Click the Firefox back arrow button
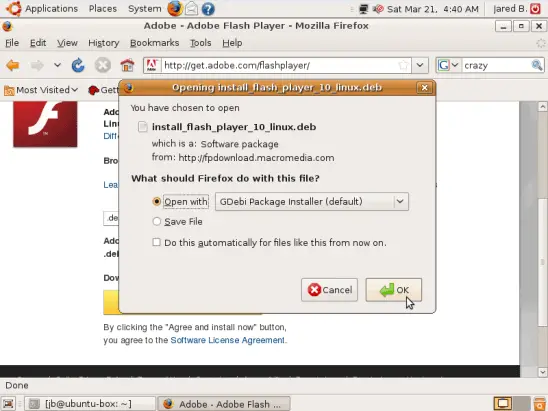 13,65
